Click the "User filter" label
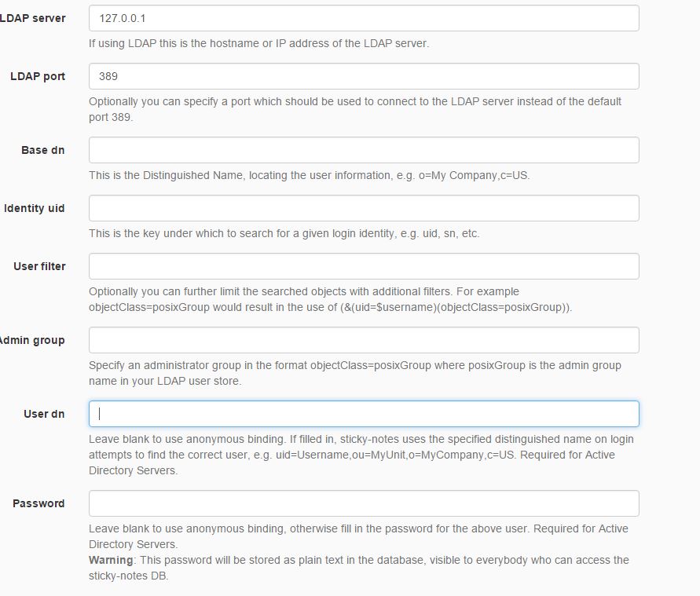The width and height of the screenshot is (700, 596). (39, 266)
